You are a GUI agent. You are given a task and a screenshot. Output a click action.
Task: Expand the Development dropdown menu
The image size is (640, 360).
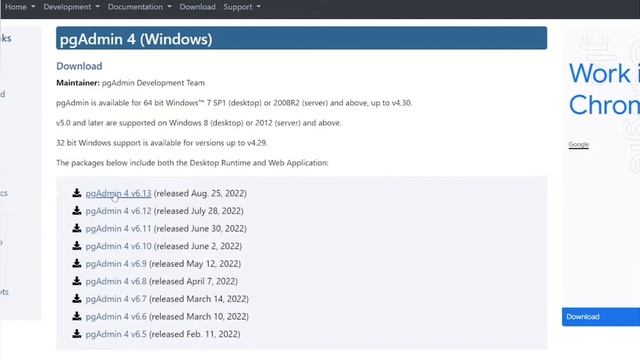point(71,7)
